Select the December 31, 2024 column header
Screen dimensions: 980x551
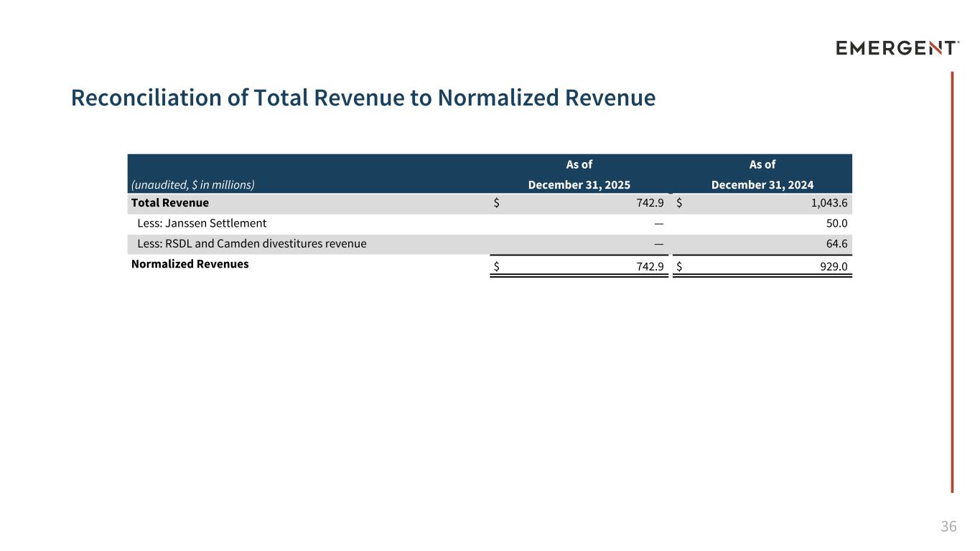[762, 184]
